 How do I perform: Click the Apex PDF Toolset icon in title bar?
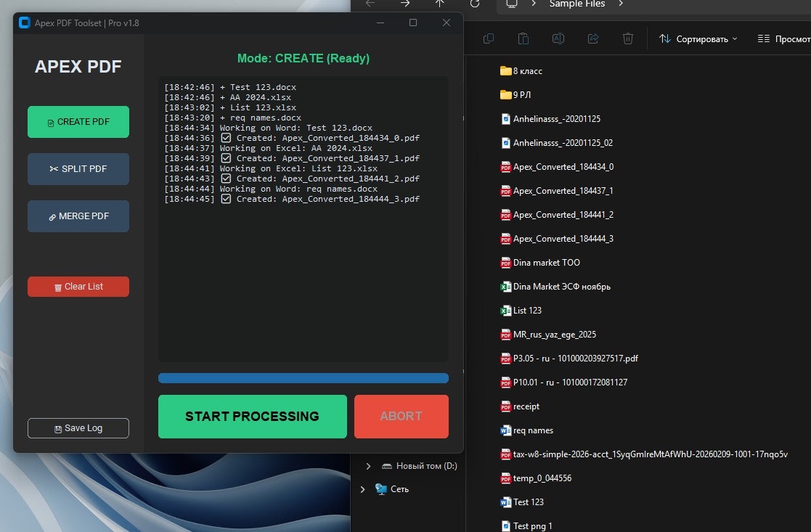[x=24, y=22]
